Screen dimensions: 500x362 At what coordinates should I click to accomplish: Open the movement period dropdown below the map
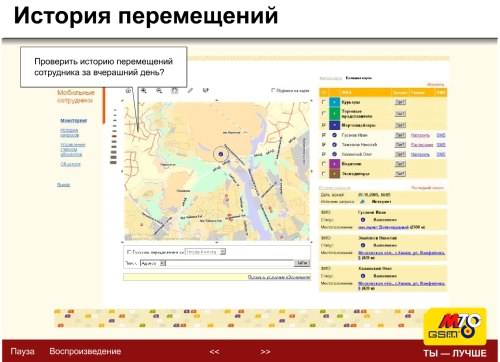click(205, 252)
